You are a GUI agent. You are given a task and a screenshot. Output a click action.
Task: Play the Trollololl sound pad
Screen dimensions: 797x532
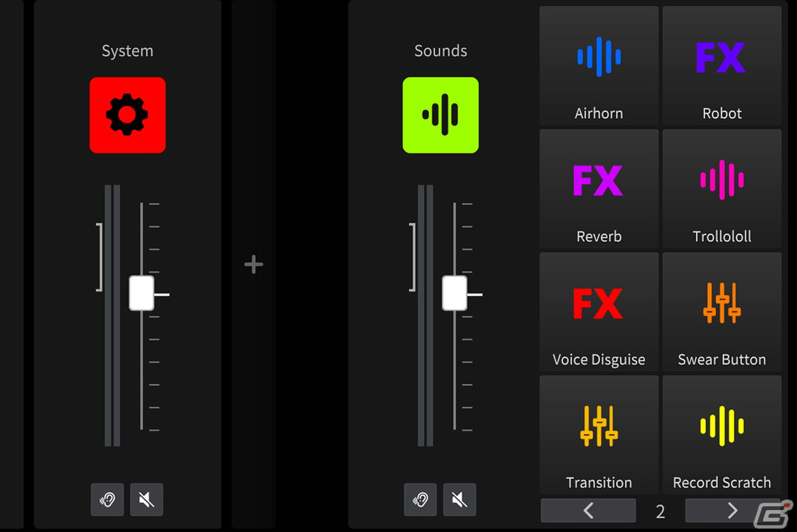click(722, 189)
